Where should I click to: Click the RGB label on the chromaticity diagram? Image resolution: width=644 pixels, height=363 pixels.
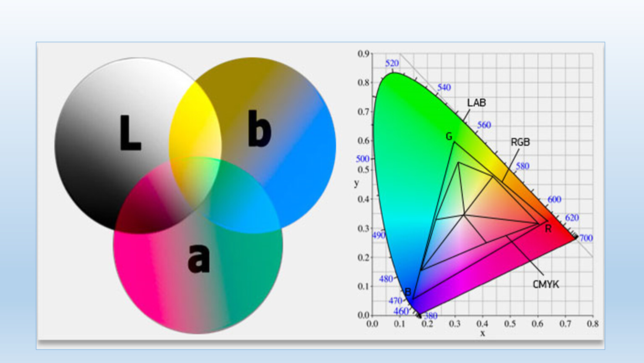[520, 142]
